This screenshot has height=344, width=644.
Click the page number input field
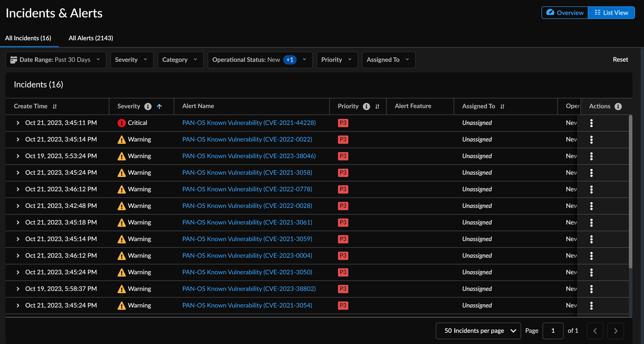click(x=553, y=331)
